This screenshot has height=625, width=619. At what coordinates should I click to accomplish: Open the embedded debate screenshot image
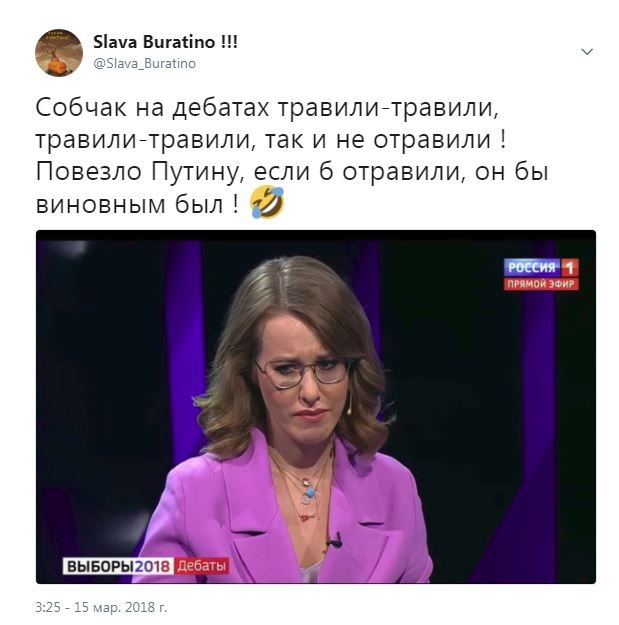(316, 407)
